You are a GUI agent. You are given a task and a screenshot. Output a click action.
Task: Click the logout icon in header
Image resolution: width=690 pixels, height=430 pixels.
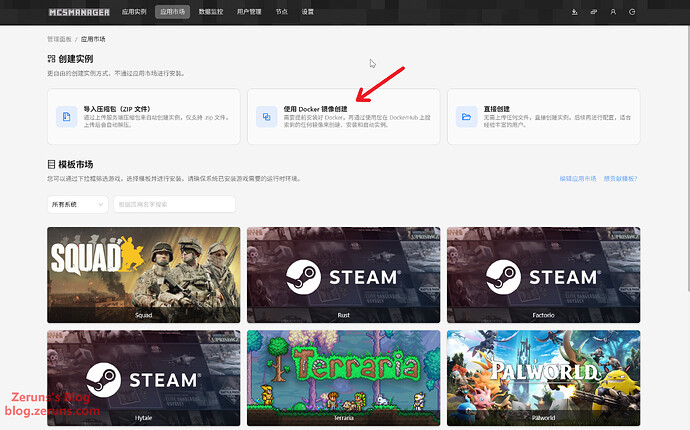tap(632, 12)
